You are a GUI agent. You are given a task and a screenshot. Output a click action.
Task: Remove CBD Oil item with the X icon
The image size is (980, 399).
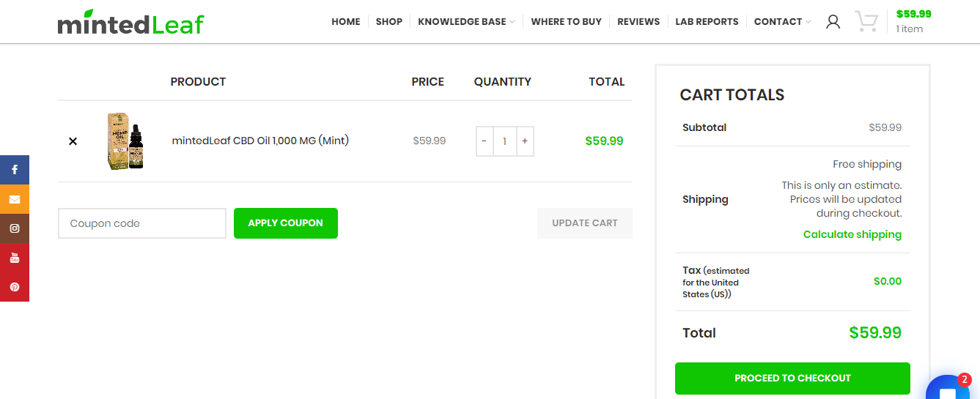[73, 141]
